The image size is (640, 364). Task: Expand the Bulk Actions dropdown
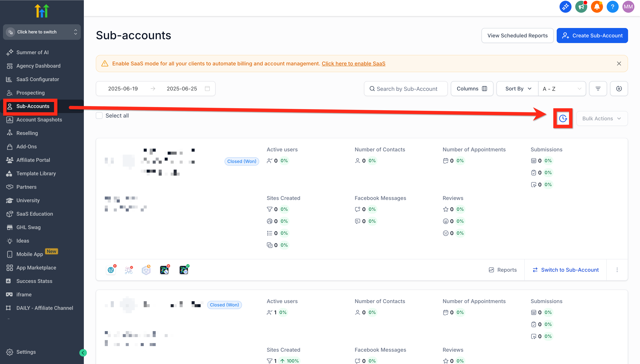pos(602,118)
